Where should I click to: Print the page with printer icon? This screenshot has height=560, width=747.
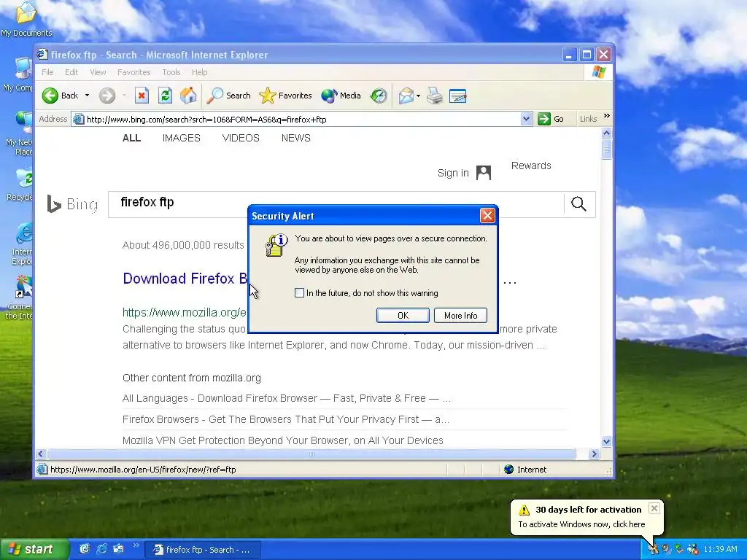(435, 96)
